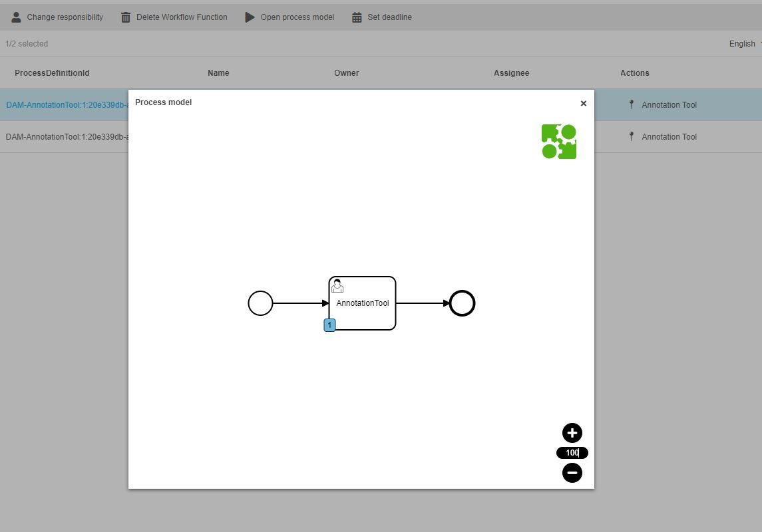Click the start event circle in the diagram
The image size is (762, 532).
point(260,303)
